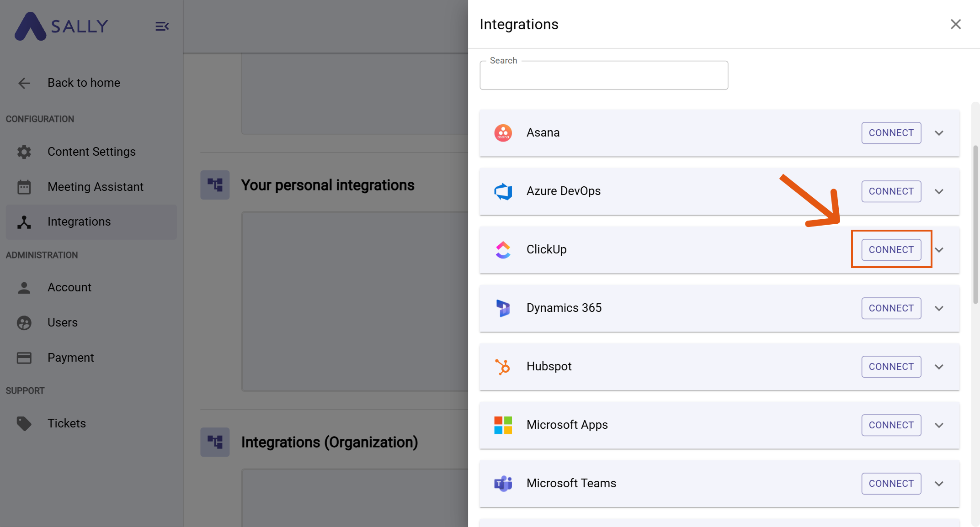Expand the Microsoft Apps integration row
Viewport: 980px width, 527px height.
pyautogui.click(x=939, y=425)
